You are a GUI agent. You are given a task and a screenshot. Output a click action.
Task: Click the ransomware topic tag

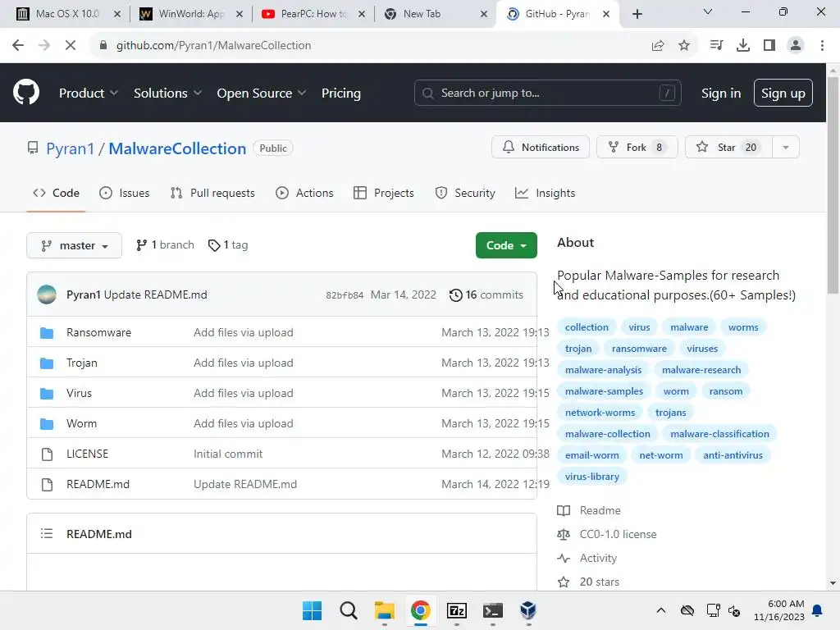[x=639, y=348]
